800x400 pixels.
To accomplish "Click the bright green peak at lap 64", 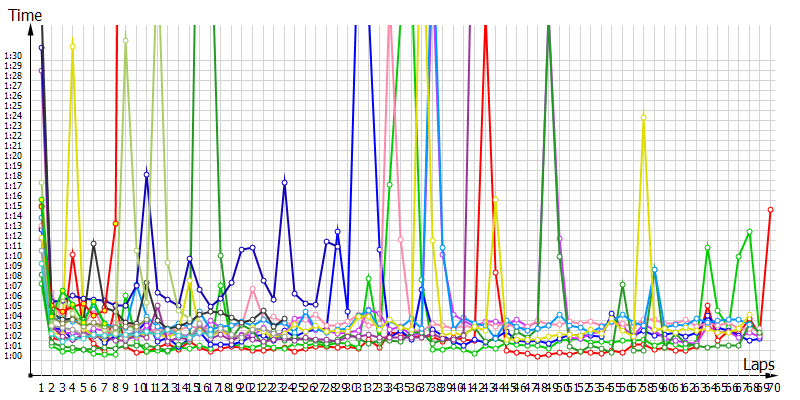I will point(707,247).
